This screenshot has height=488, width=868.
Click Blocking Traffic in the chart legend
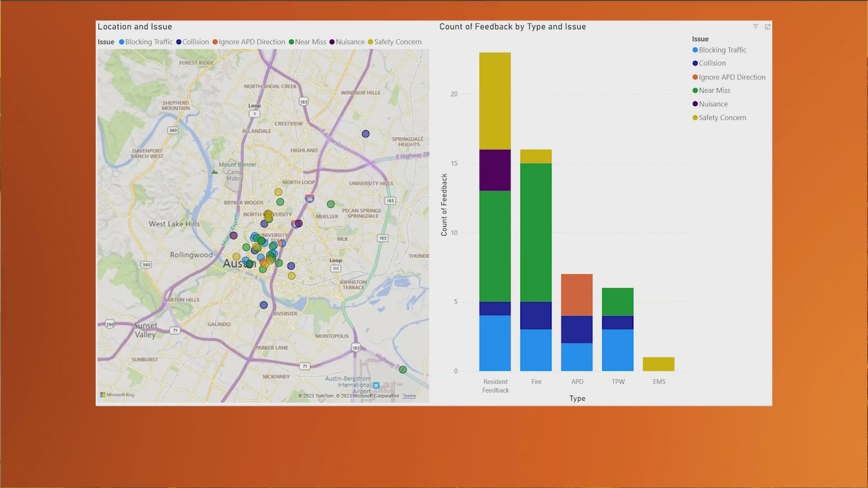(719, 50)
